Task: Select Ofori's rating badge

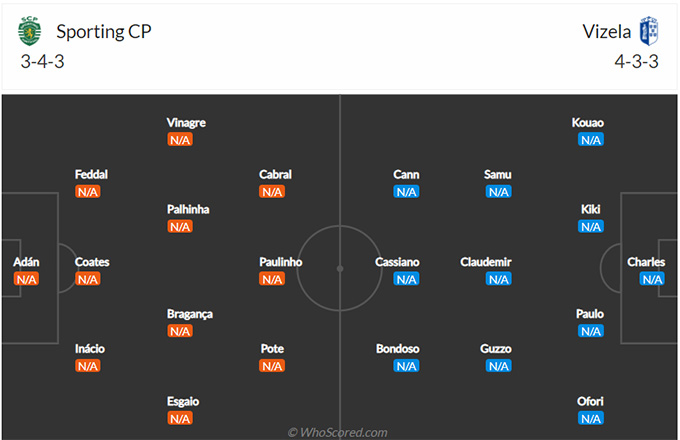Action: 591,419
